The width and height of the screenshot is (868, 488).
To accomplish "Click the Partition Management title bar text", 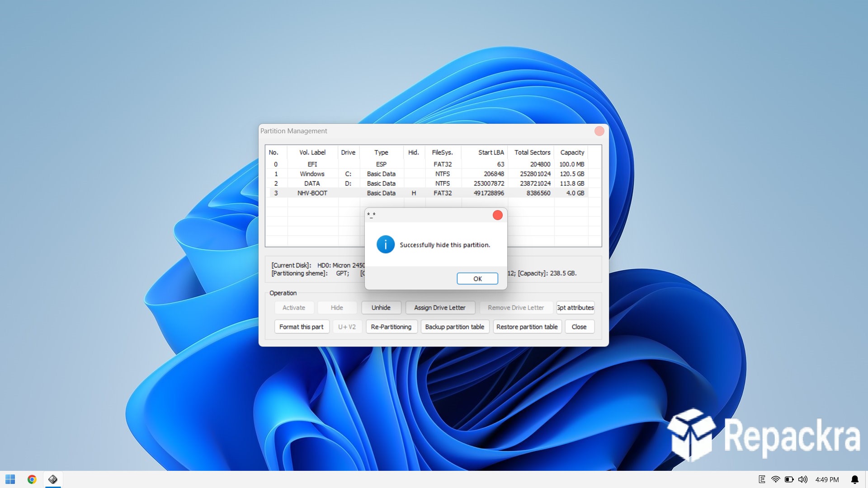I will coord(293,131).
